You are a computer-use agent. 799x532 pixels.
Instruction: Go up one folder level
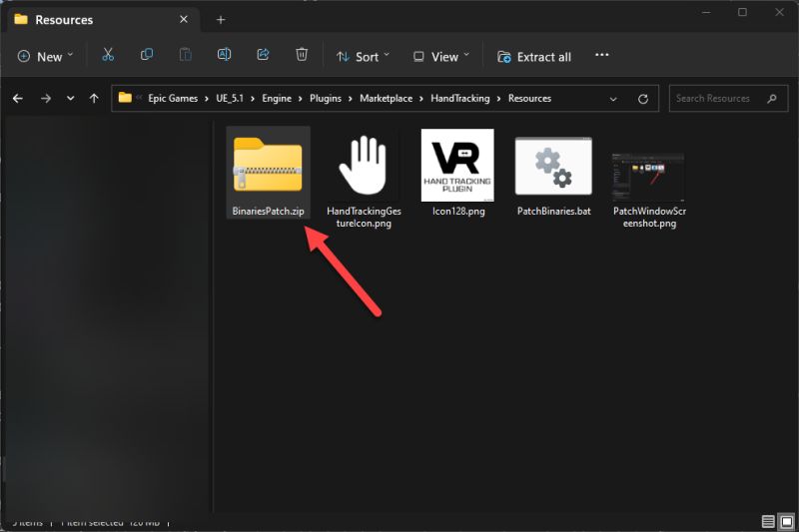tap(94, 98)
